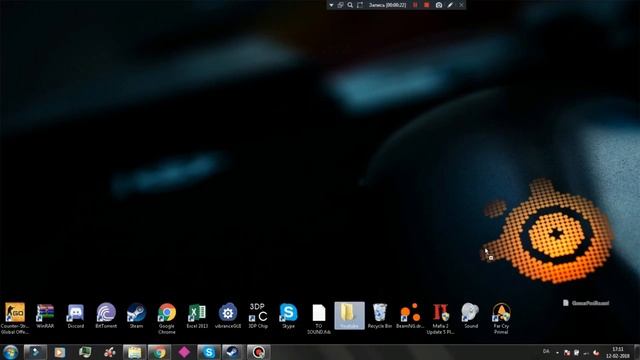Open the Windows Explorer taskbar button
640x360 pixels.
134,352
